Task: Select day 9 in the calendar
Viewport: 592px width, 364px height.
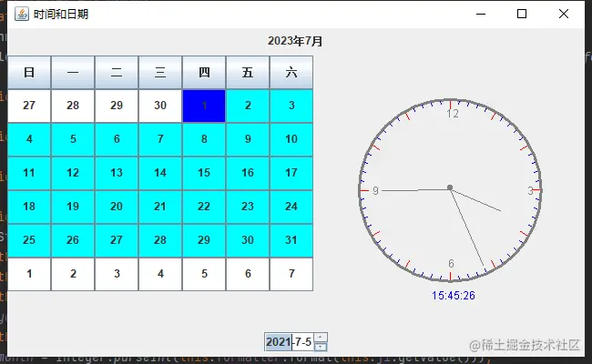Action: coord(248,139)
